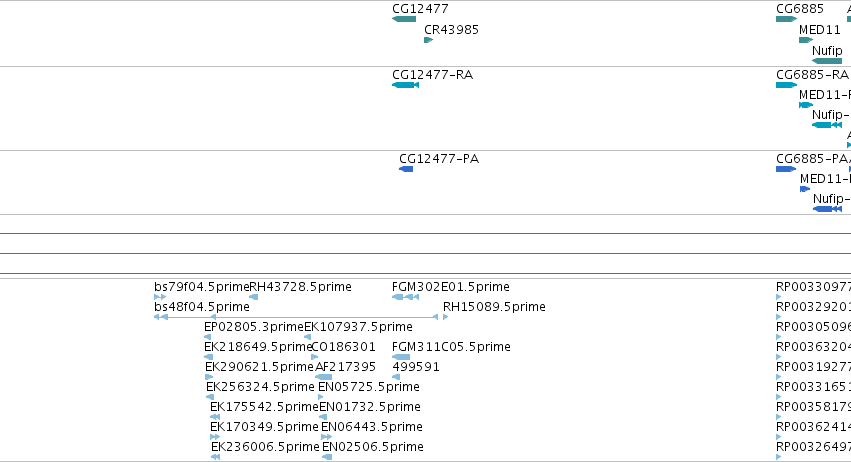The width and height of the screenshot is (851, 462).
Task: Select the FGM311C05.5prime feature bar
Action: [401, 357]
